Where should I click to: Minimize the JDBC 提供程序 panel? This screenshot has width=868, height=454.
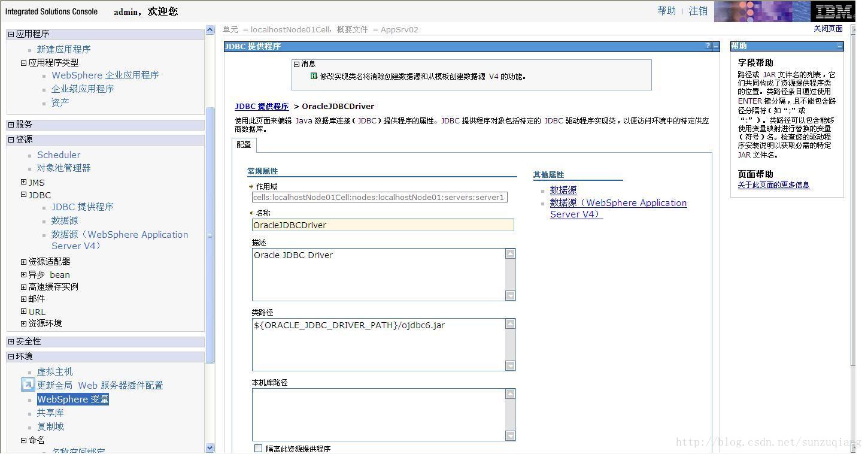click(716, 46)
